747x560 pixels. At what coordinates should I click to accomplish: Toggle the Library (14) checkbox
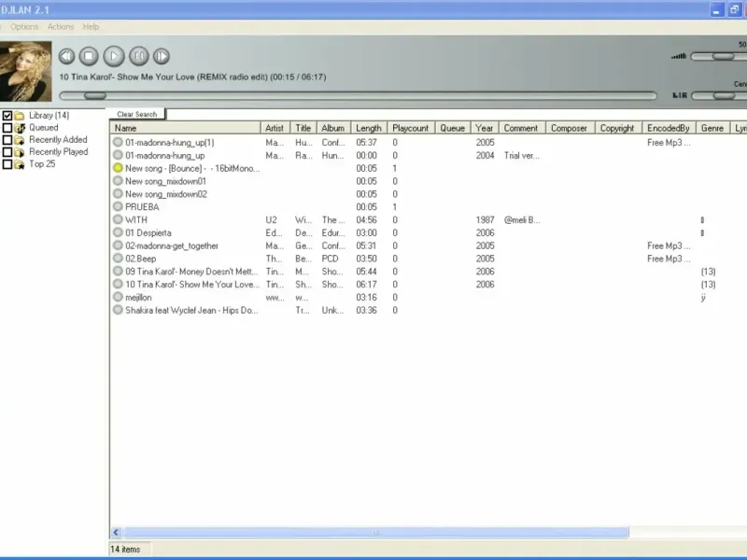coord(7,115)
